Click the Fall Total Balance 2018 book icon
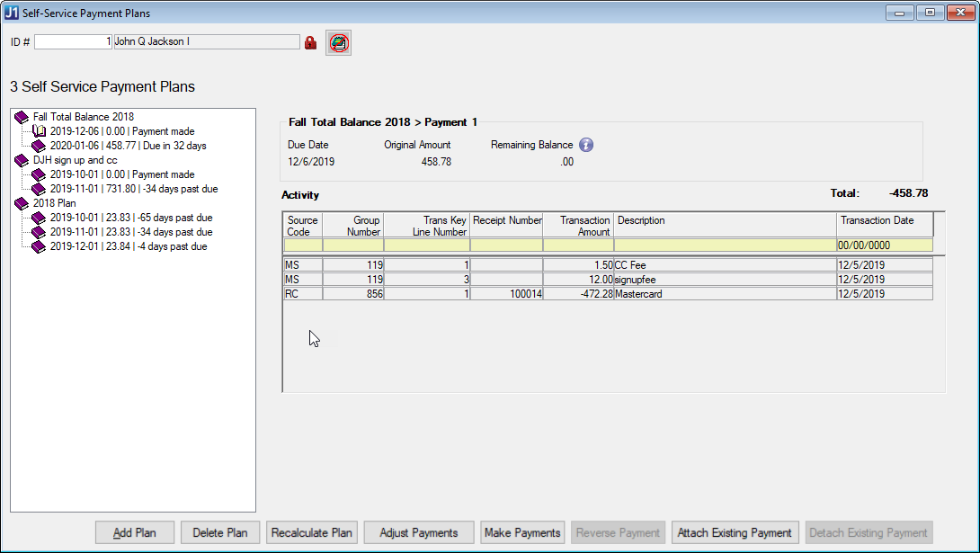This screenshot has width=980, height=553. click(x=22, y=117)
